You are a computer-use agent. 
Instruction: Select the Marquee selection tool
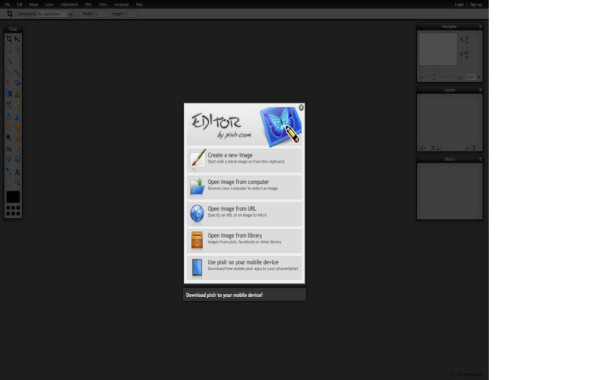click(9, 50)
